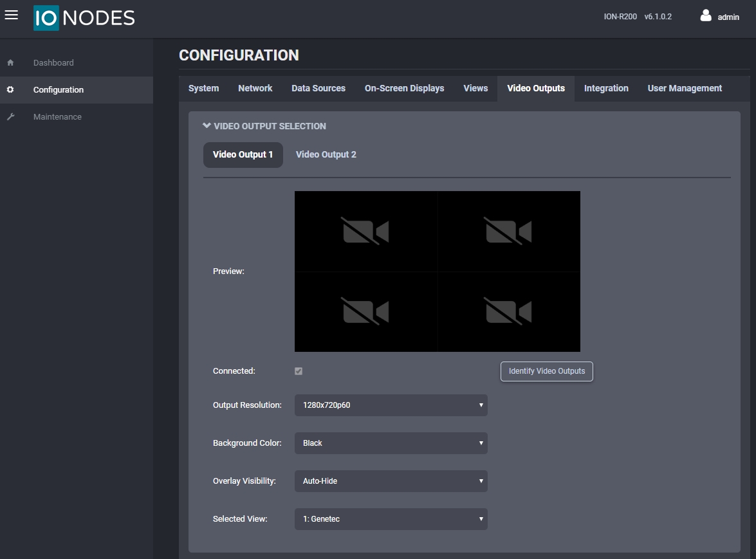Open the Background Color dropdown
Viewport: 756px width, 559px height.
pos(391,443)
